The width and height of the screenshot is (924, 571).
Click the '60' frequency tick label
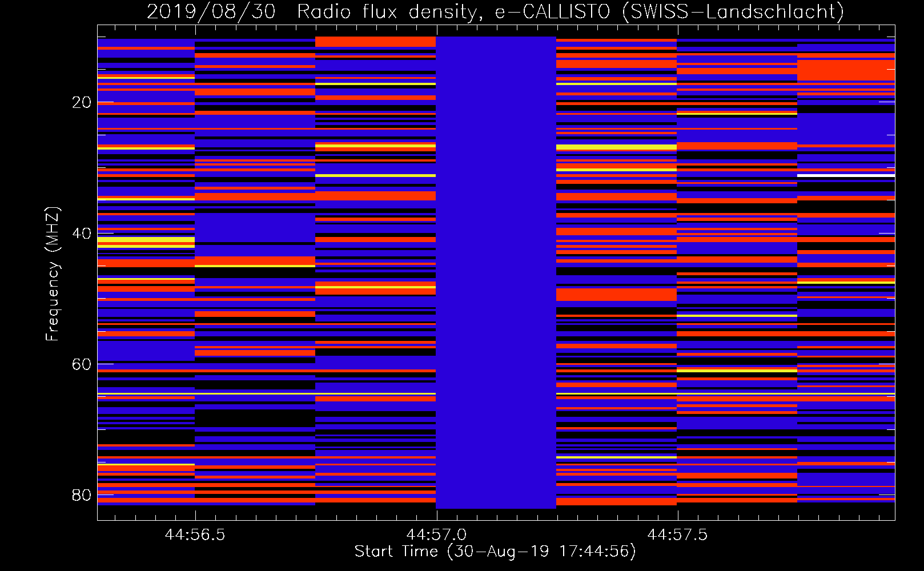click(x=82, y=364)
